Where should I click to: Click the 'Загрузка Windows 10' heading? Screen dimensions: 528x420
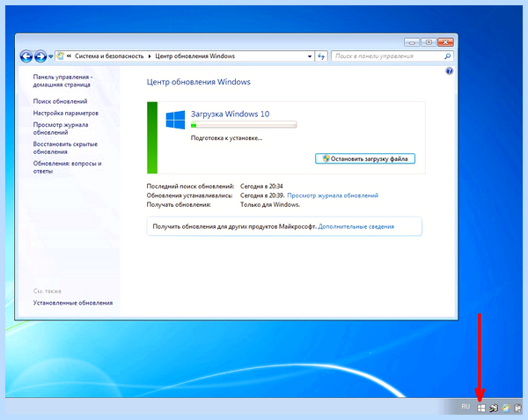click(230, 114)
